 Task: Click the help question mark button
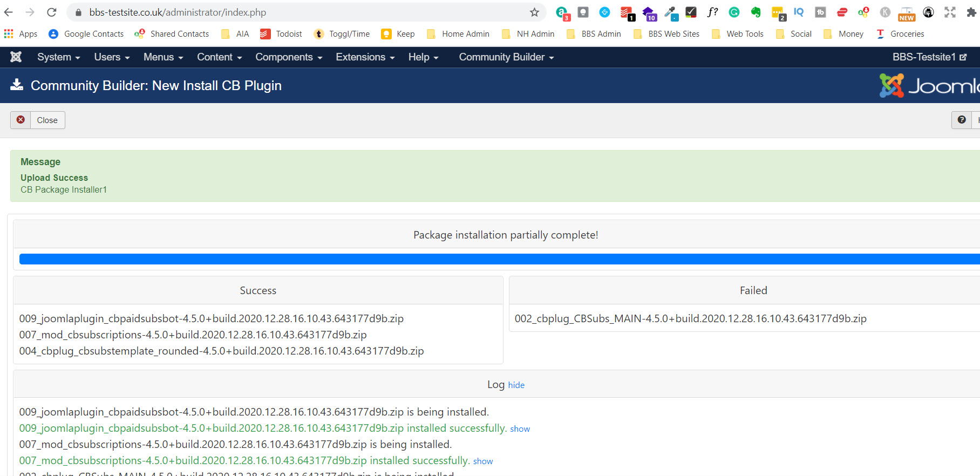(962, 120)
